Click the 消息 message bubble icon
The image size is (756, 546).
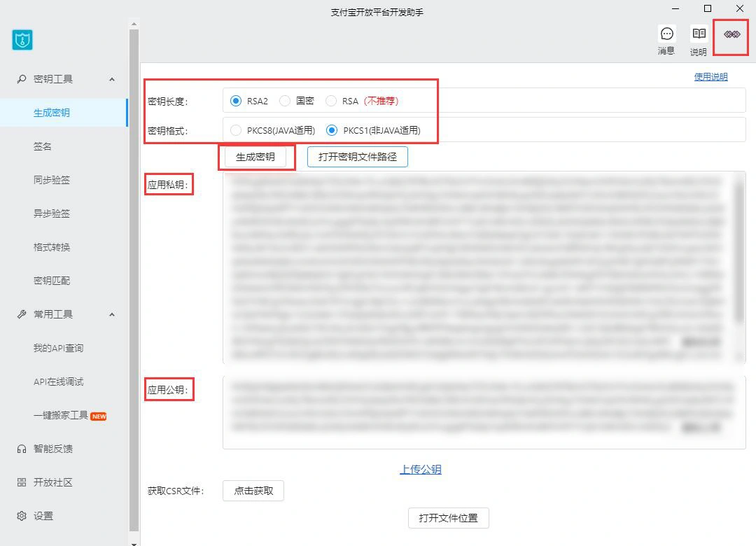(666, 34)
